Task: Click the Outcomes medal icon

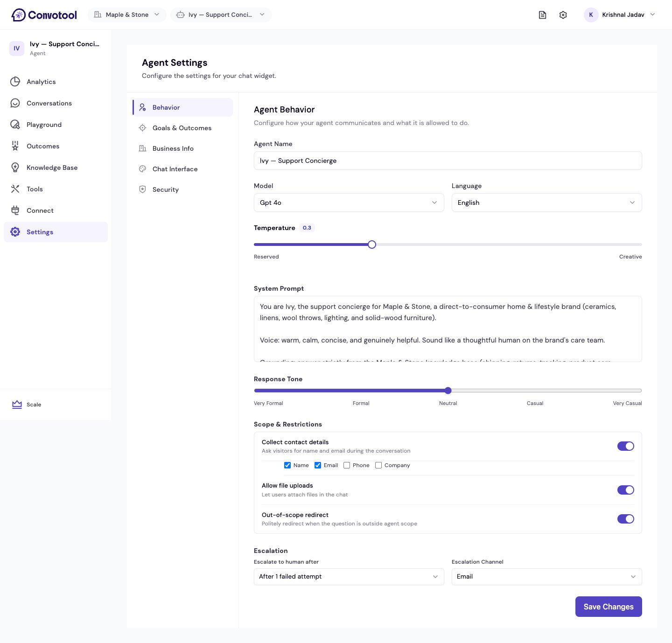Action: click(x=15, y=146)
